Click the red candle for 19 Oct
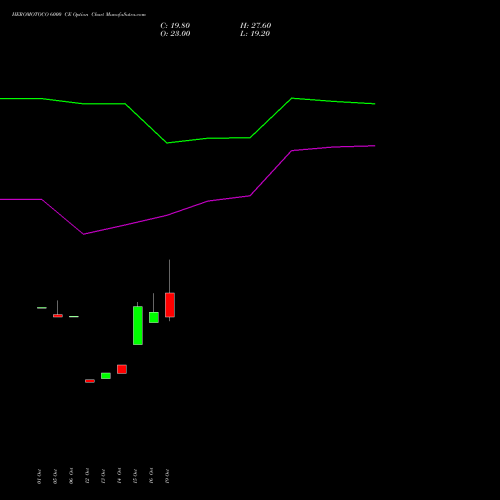 (170, 305)
